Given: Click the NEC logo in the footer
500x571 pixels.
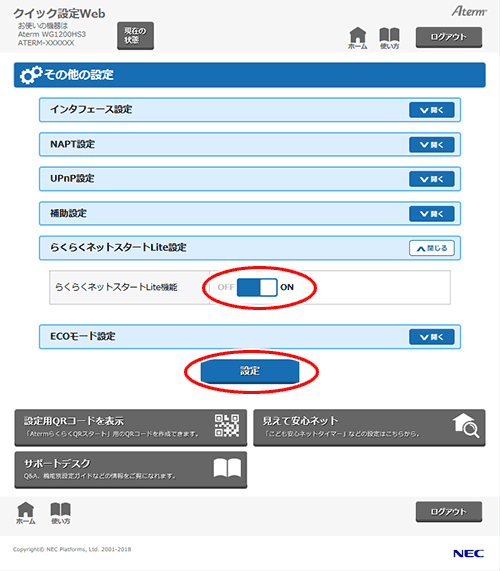Looking at the screenshot, I should (468, 554).
